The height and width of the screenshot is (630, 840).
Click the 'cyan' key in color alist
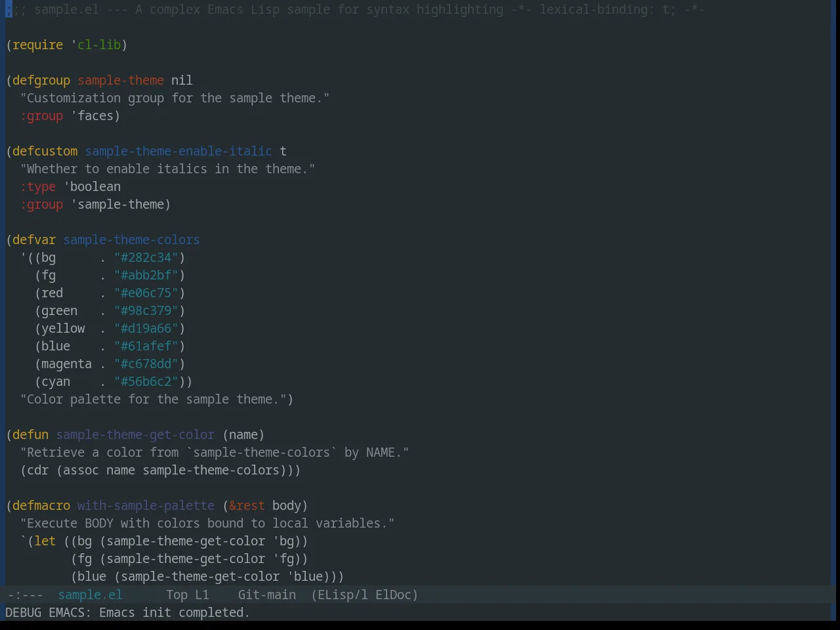(x=56, y=381)
